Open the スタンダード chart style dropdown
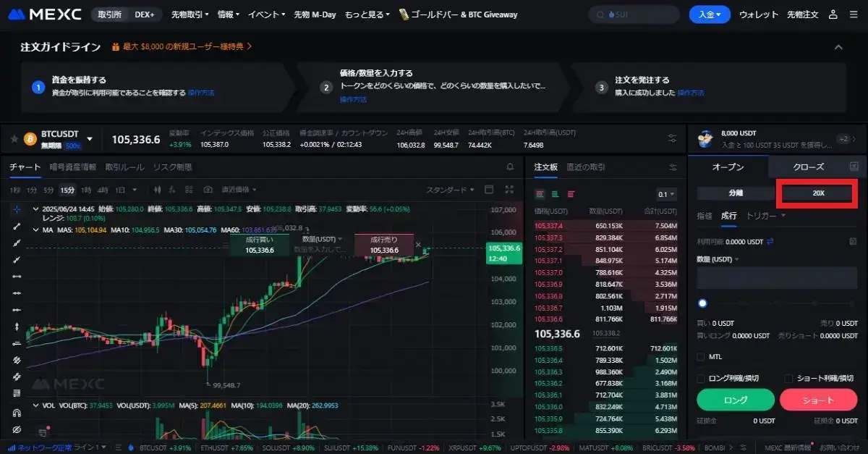 point(450,190)
